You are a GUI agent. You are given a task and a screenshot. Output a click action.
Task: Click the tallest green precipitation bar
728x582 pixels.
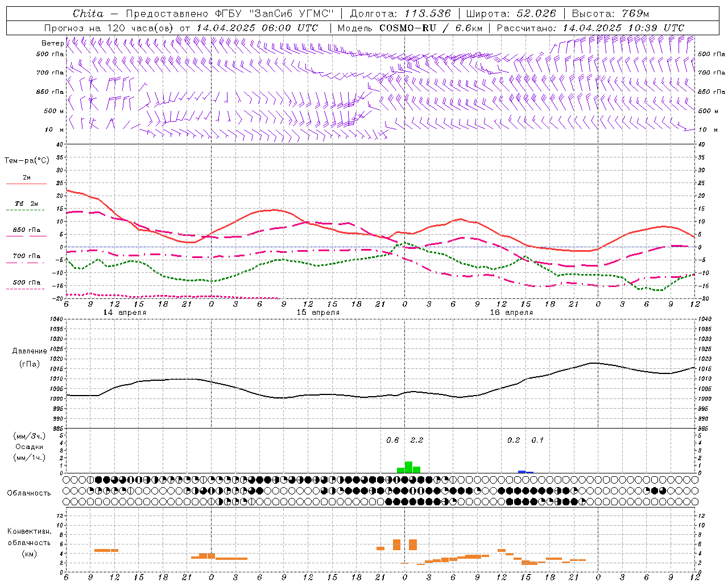tap(408, 467)
